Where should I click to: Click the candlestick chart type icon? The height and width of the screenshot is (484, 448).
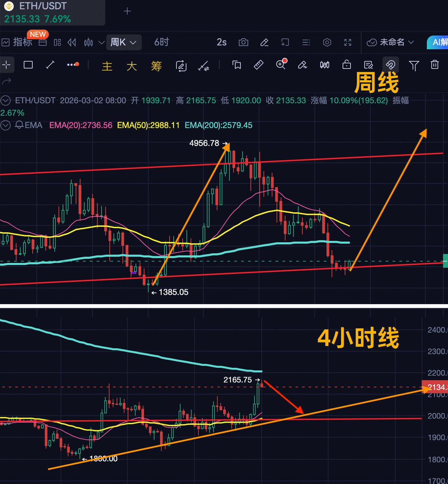[x=88, y=42]
